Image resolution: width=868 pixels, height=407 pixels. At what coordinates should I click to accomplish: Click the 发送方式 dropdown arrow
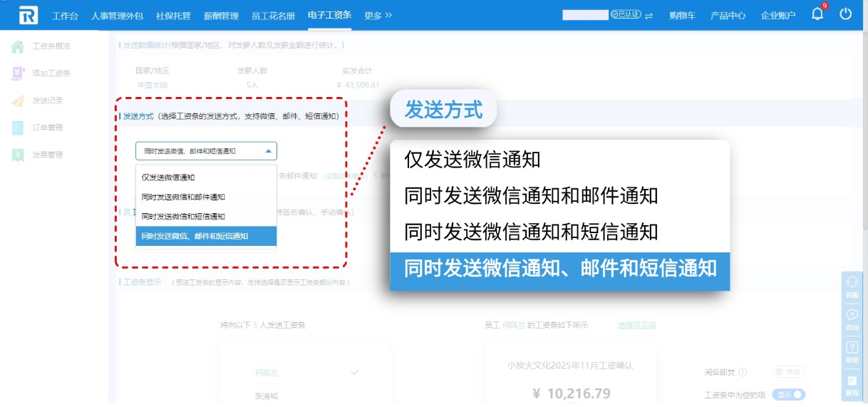(x=268, y=151)
